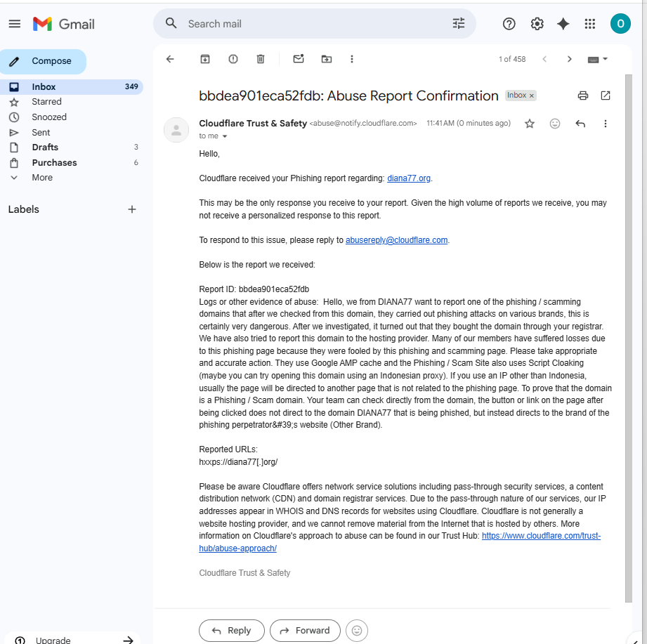The image size is (647, 644).
Task: Click the message vertical scrollbar
Action: coord(629,339)
